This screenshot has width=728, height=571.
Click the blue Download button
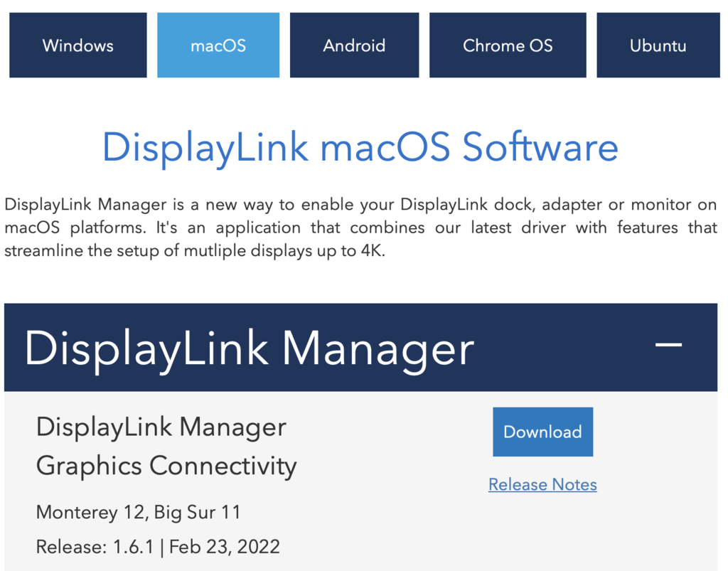coord(542,432)
